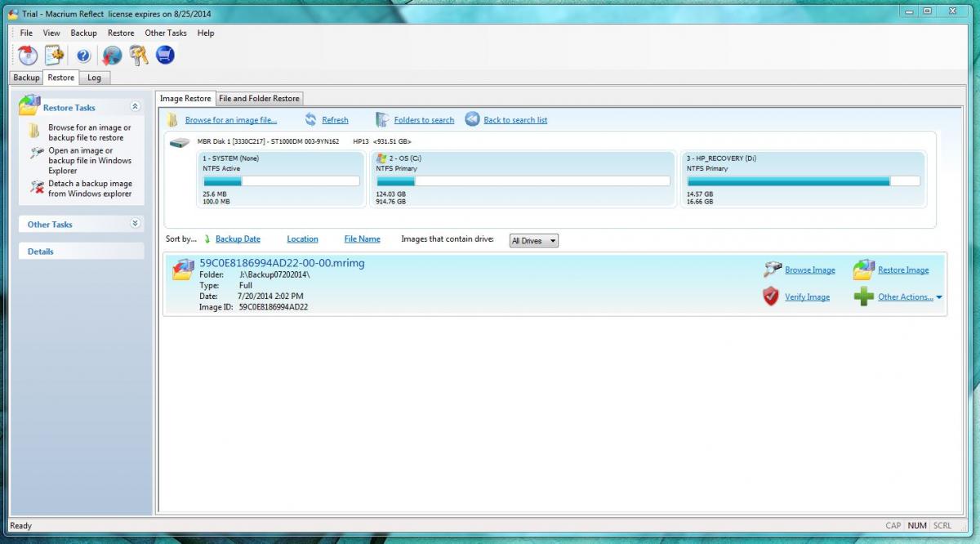Image resolution: width=980 pixels, height=544 pixels.
Task: Click the Ready status bar text
Action: pos(20,525)
